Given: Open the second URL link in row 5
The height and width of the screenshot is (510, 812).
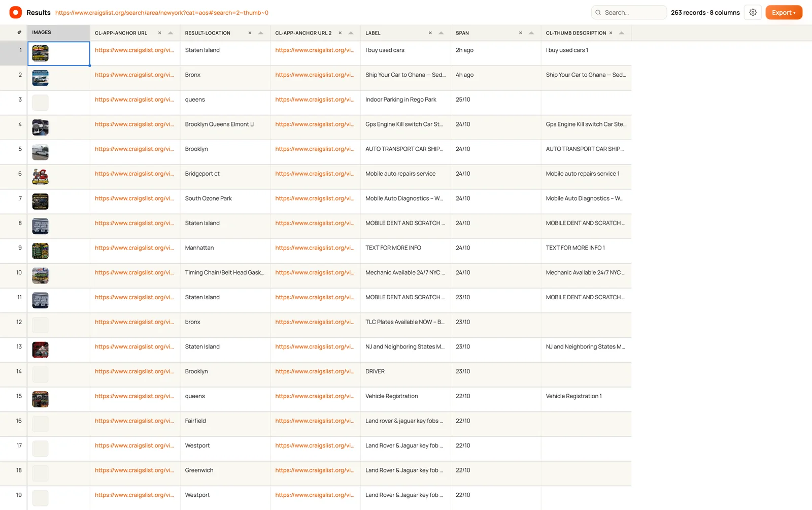Looking at the screenshot, I should [x=315, y=149].
